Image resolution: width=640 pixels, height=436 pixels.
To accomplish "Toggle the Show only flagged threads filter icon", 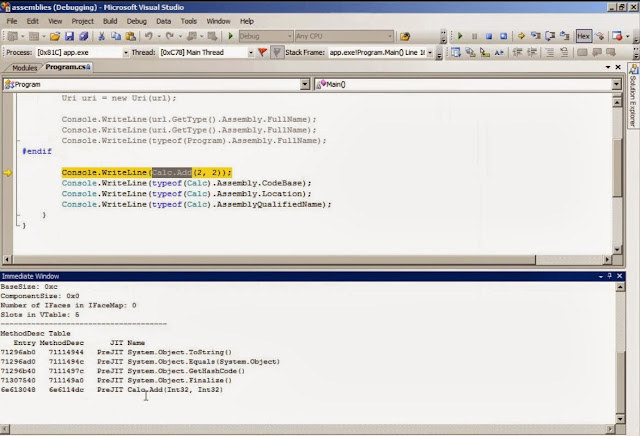I will pyautogui.click(x=277, y=52).
